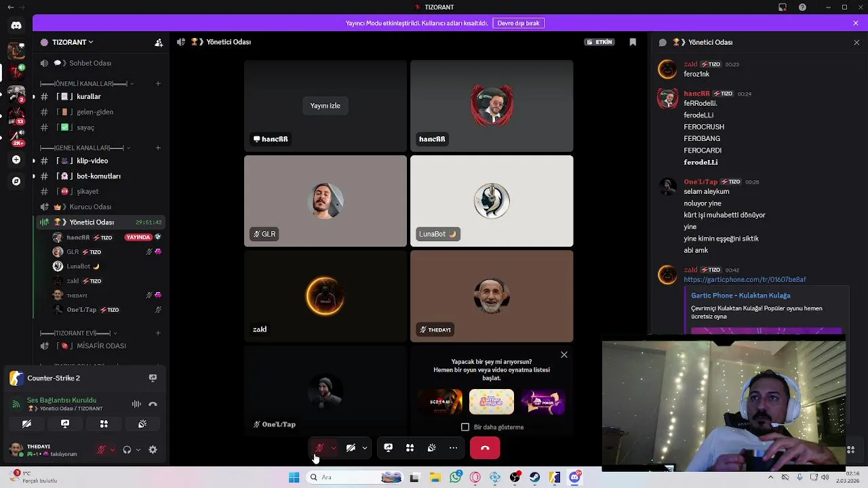This screenshot has width=868, height=488.
Task: Open camera options arrow in call bar
Action: pyautogui.click(x=365, y=448)
